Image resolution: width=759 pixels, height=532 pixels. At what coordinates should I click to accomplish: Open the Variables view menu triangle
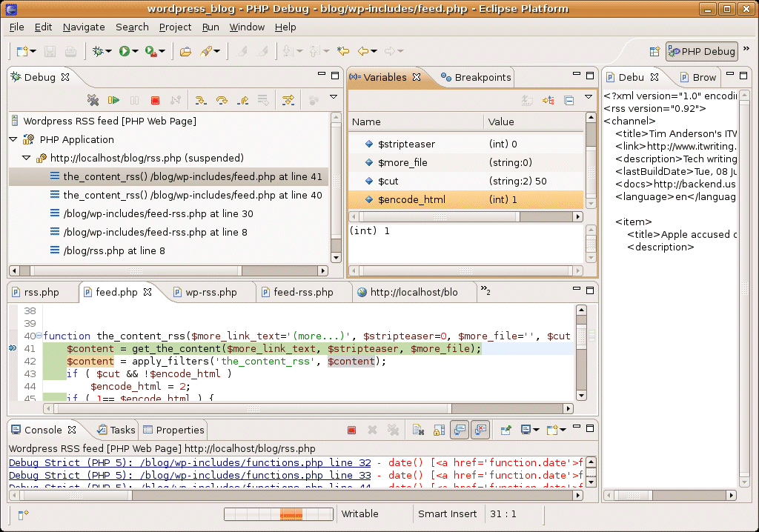(x=589, y=97)
